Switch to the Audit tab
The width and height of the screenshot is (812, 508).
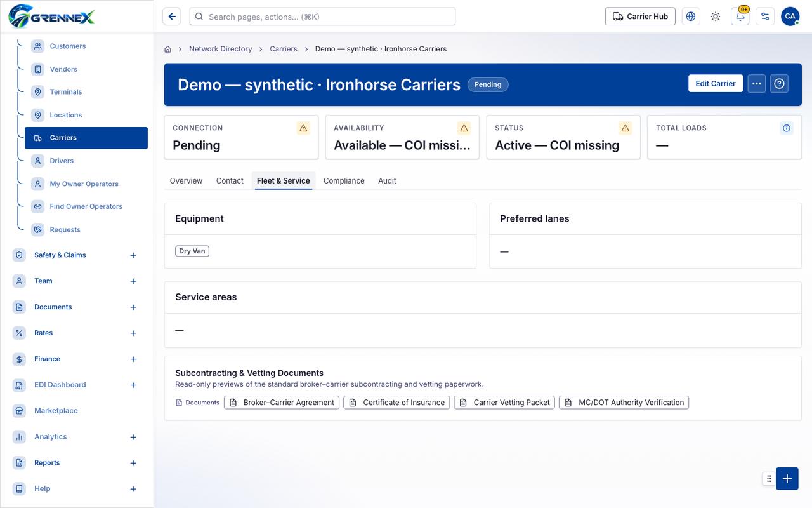[387, 181]
